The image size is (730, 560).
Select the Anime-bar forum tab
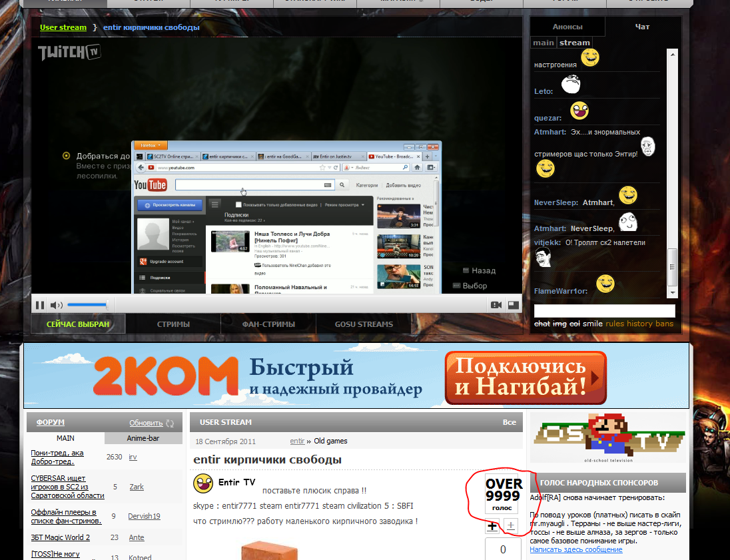(143, 438)
